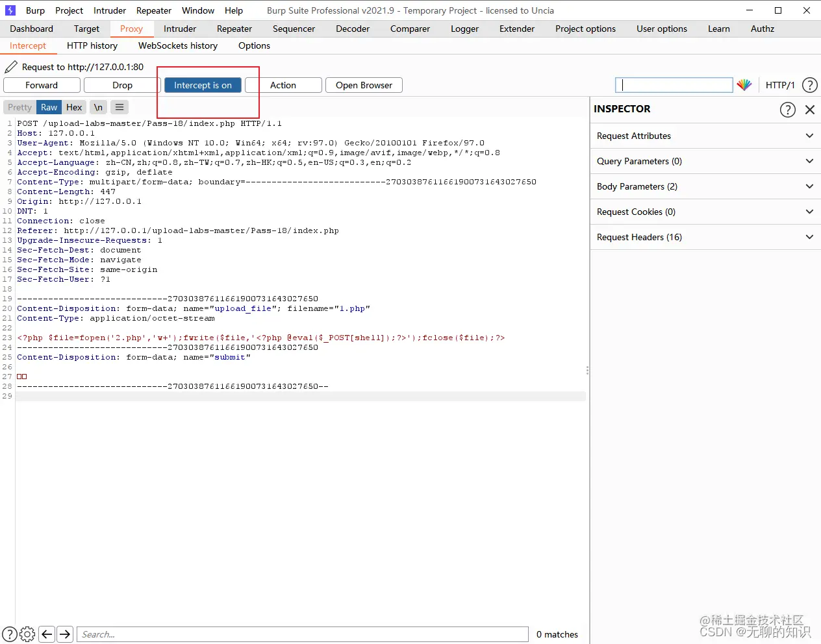Expand Request Cookies (0) section
This screenshot has width=821, height=644.
705,212
